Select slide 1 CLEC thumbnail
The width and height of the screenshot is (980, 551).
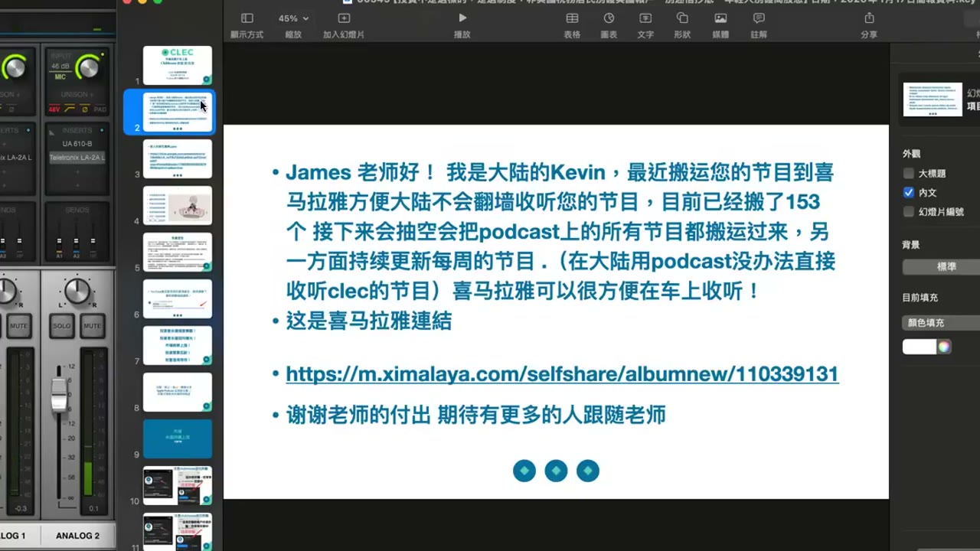(178, 65)
